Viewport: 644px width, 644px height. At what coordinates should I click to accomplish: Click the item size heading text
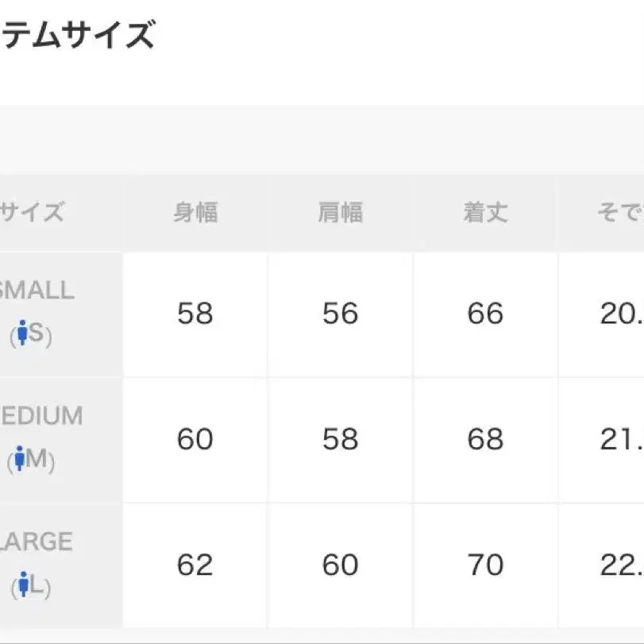pos(77,35)
